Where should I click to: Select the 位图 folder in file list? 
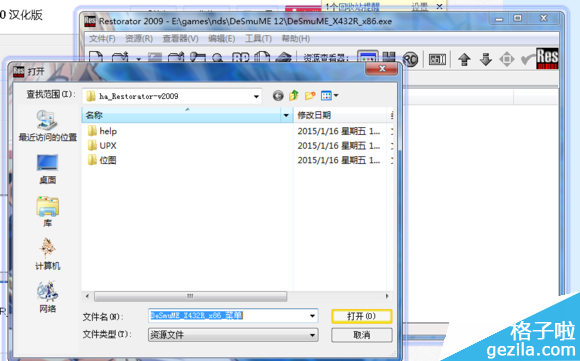pyautogui.click(x=102, y=160)
